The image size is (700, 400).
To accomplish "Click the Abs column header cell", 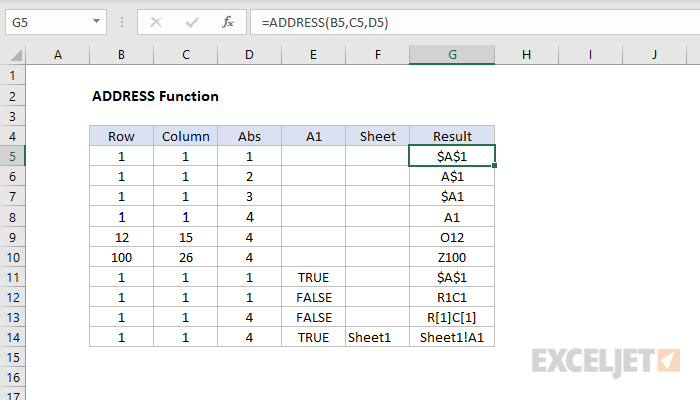I will (249, 135).
